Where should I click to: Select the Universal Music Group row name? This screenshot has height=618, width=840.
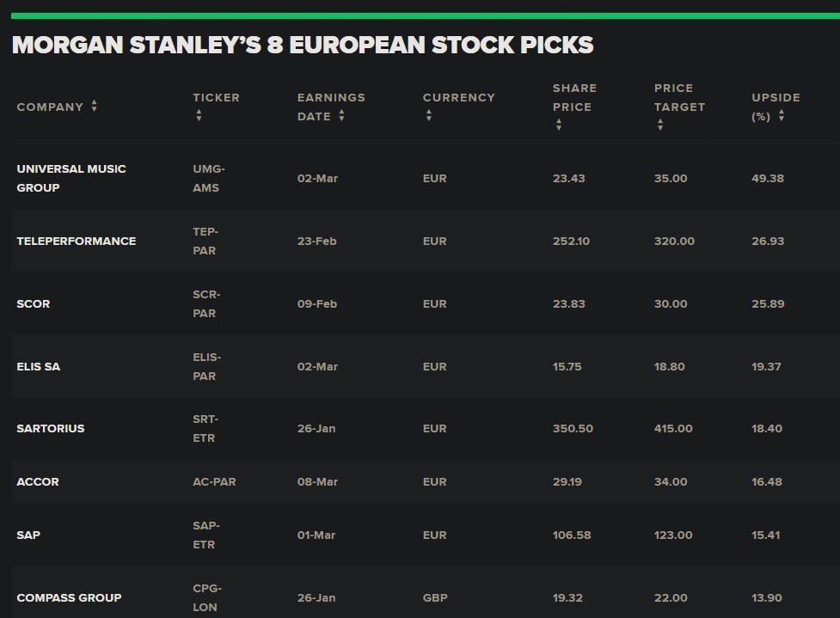tap(71, 178)
